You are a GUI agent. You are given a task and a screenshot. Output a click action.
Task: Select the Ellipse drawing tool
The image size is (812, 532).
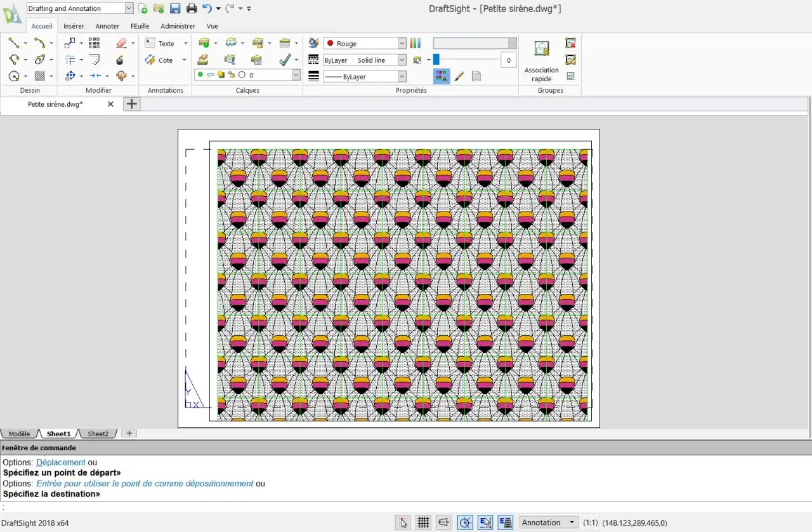point(40,60)
